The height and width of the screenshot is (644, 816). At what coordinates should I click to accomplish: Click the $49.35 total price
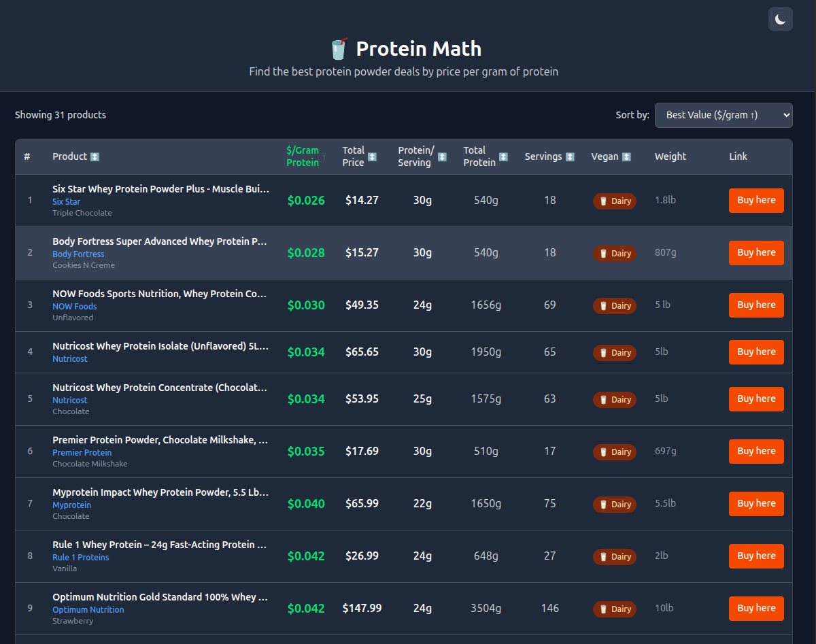(x=362, y=305)
